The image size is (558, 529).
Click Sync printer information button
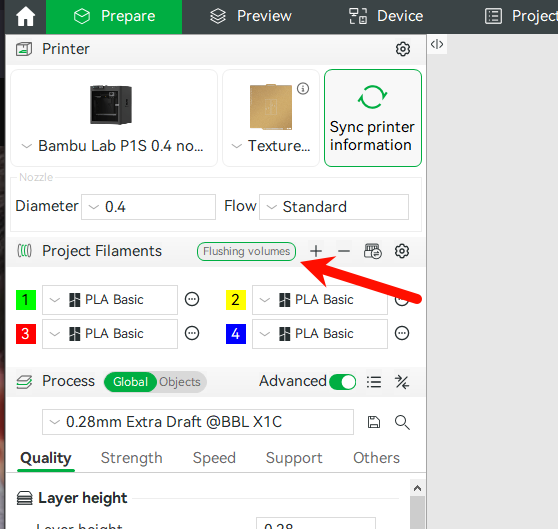tap(373, 118)
